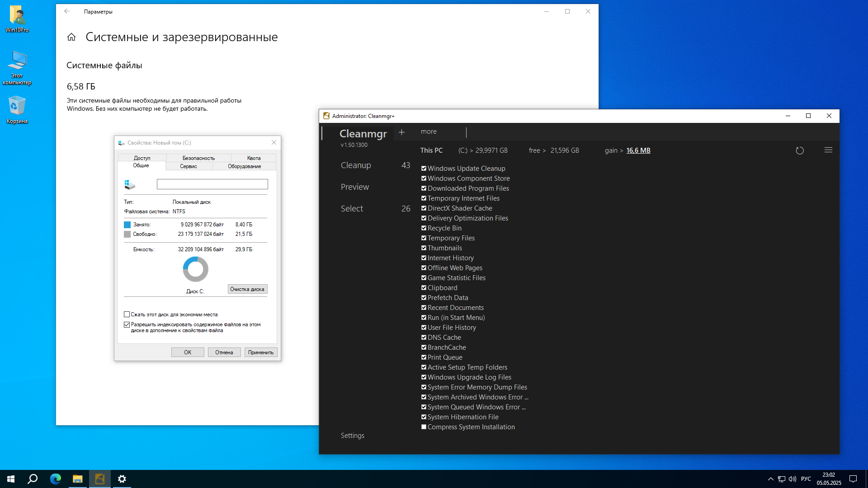Click the speaker icon in the system tray
Viewport: 868px width, 488px height.
click(x=793, y=479)
